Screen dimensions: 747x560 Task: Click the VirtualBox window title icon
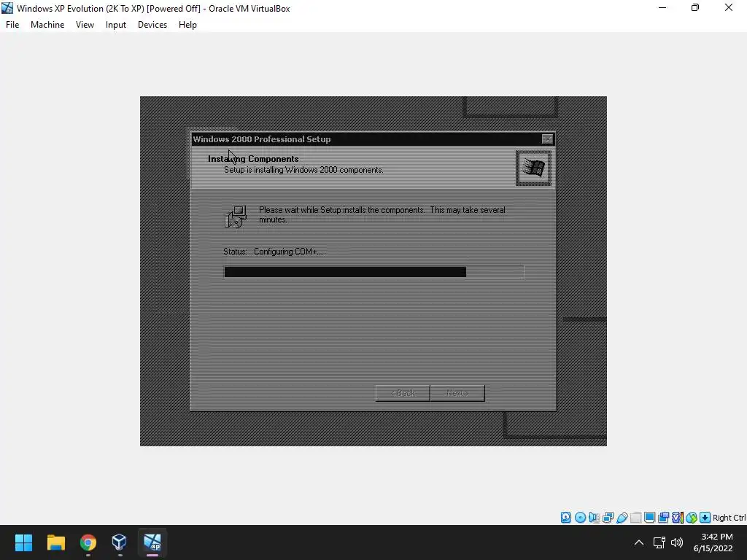pyautogui.click(x=7, y=8)
